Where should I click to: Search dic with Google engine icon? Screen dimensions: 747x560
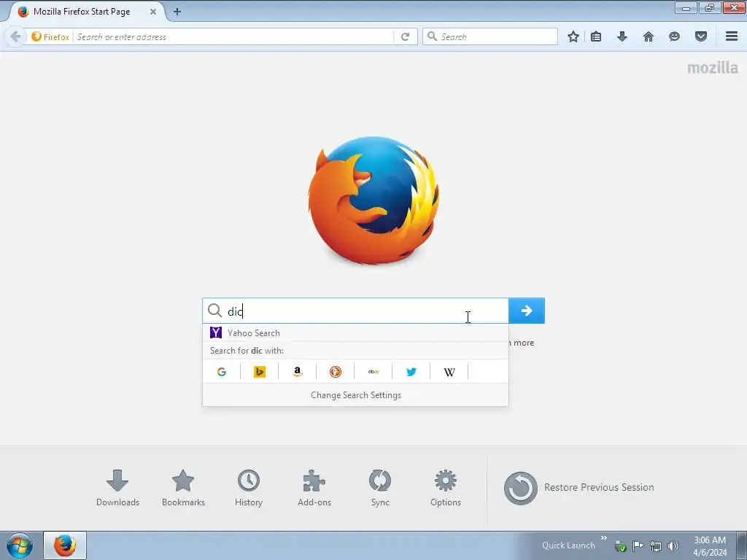(222, 372)
